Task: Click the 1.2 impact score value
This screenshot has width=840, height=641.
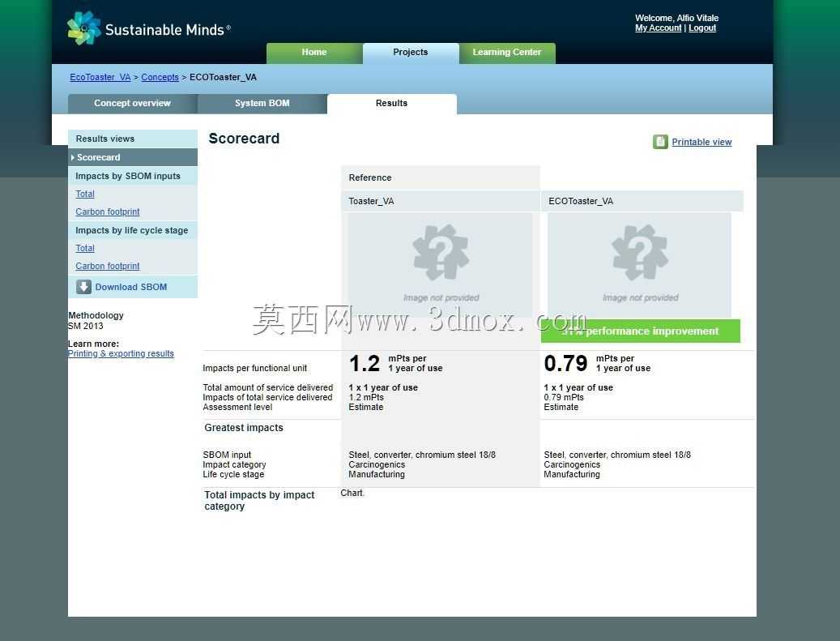Action: coord(365,363)
